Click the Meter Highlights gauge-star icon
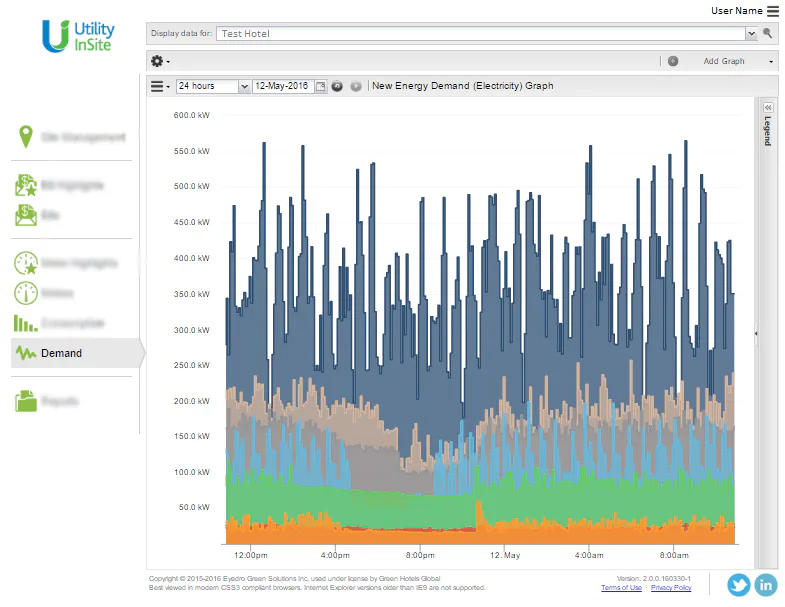 pyautogui.click(x=26, y=263)
